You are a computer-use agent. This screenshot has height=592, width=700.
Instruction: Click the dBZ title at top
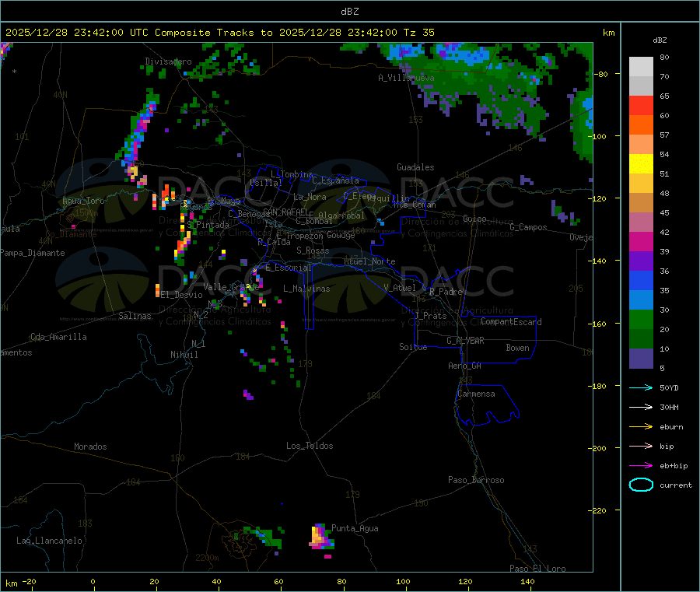click(349, 11)
